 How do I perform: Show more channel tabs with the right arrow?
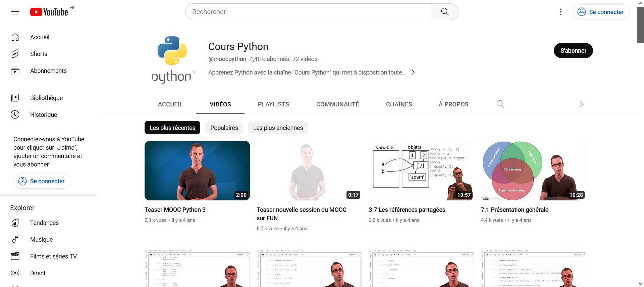(581, 104)
